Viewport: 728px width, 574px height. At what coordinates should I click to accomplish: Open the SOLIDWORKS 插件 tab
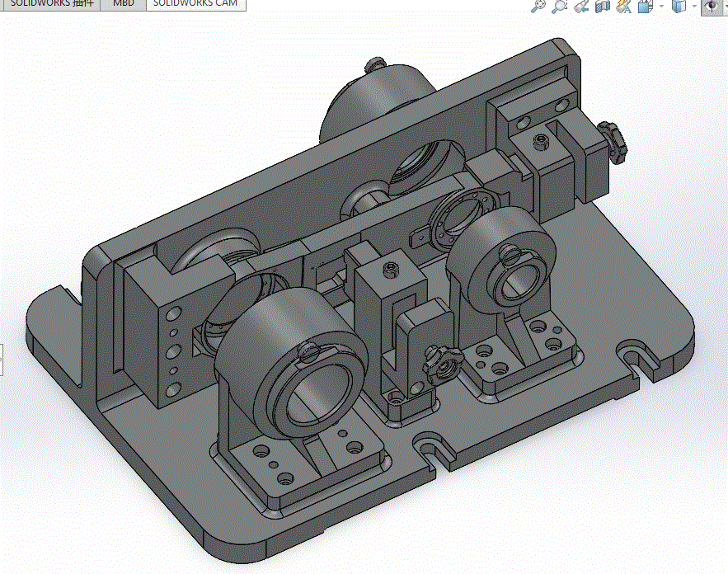coord(50,4)
